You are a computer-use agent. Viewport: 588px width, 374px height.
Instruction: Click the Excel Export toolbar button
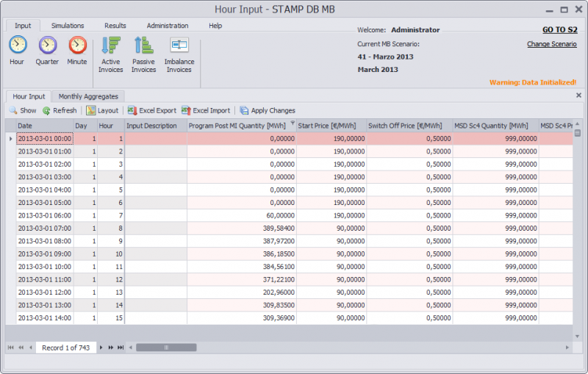pos(151,110)
